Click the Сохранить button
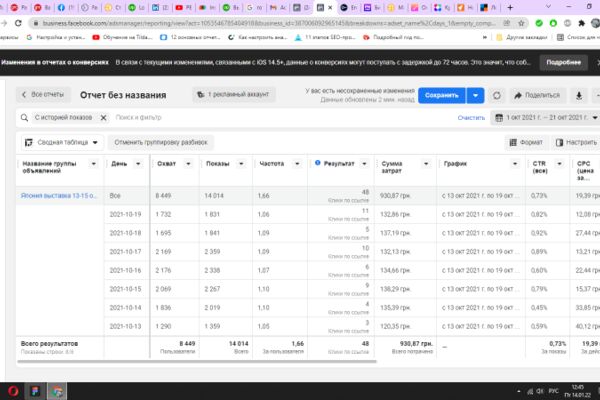This screenshot has height=400, width=600. pyautogui.click(x=442, y=95)
